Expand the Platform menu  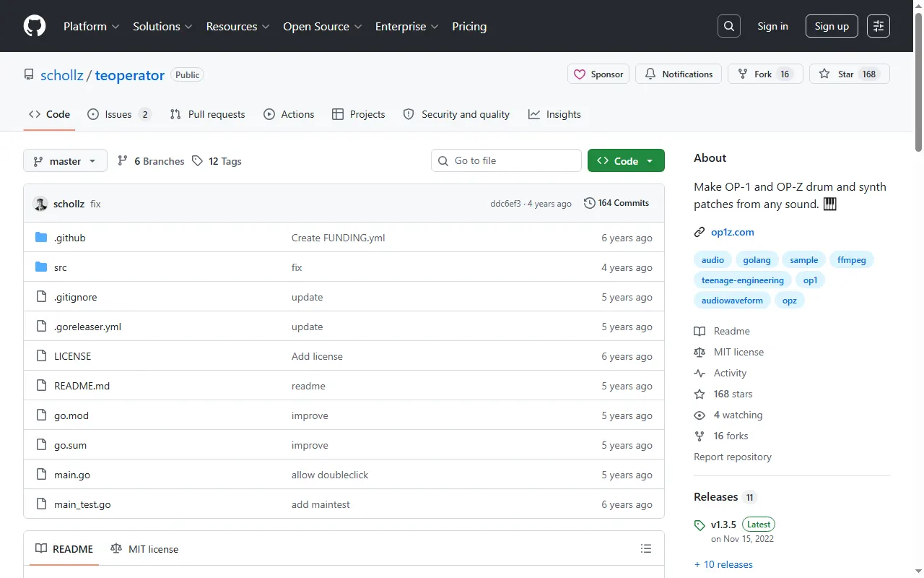tap(91, 26)
